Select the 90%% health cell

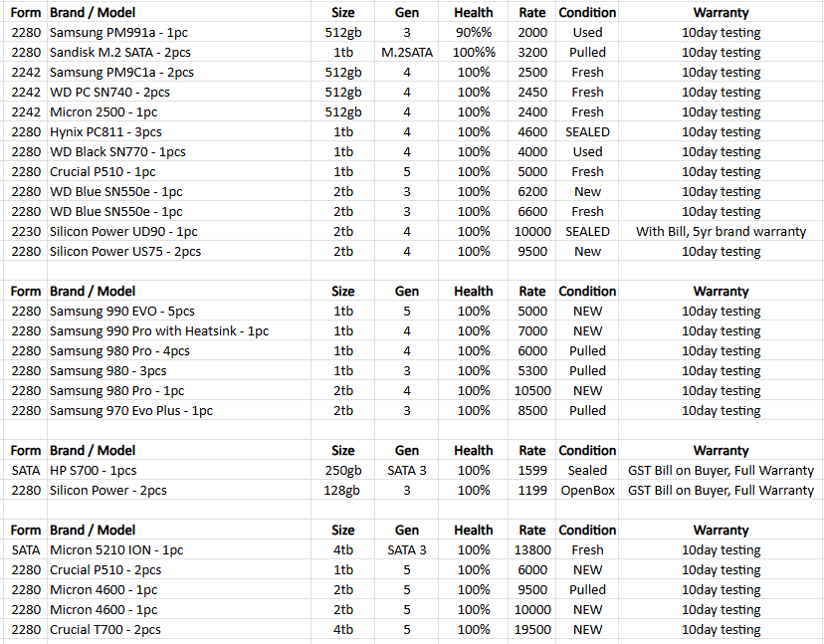473,32
